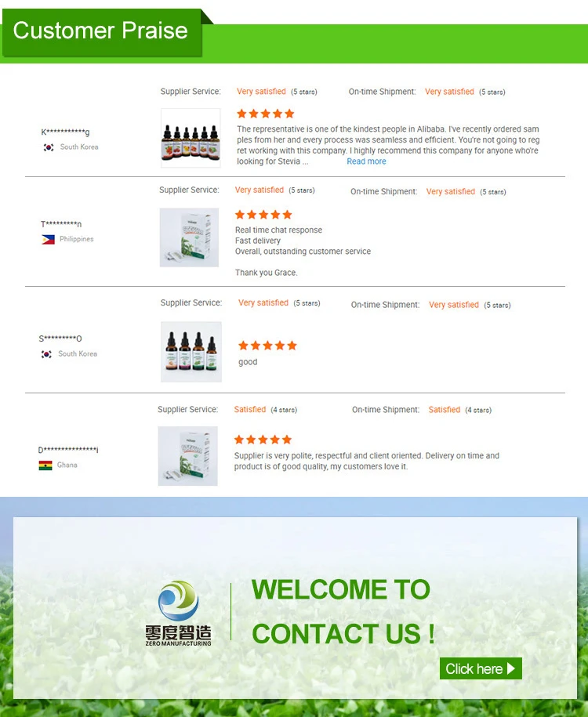This screenshot has height=717, width=588.
Task: Open stevia box thumbnail in Philippines review
Action: point(189,237)
